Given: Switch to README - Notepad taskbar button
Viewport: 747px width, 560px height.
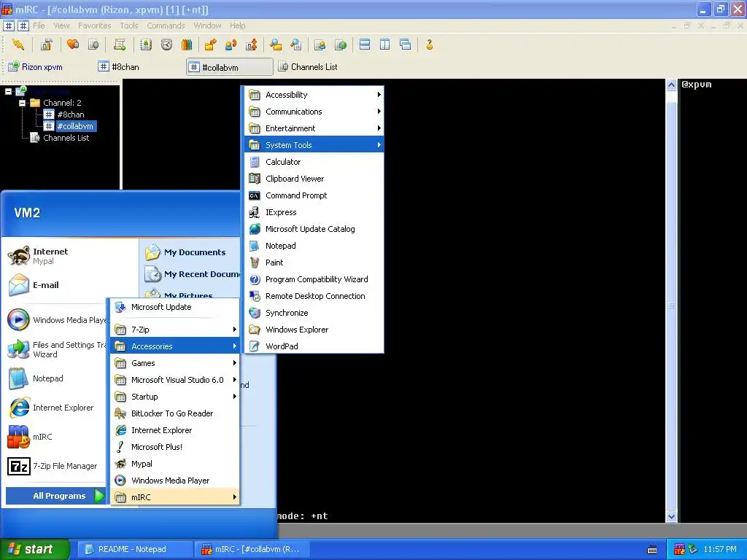Looking at the screenshot, I should click(x=135, y=549).
